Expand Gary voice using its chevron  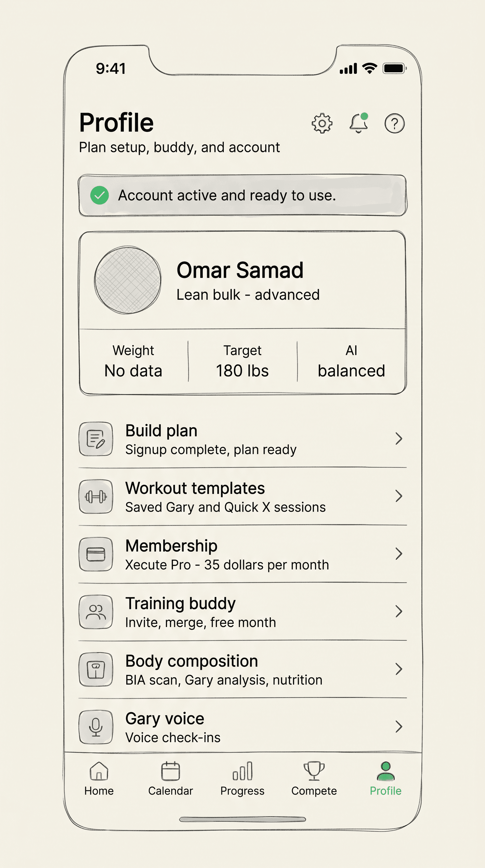399,726
